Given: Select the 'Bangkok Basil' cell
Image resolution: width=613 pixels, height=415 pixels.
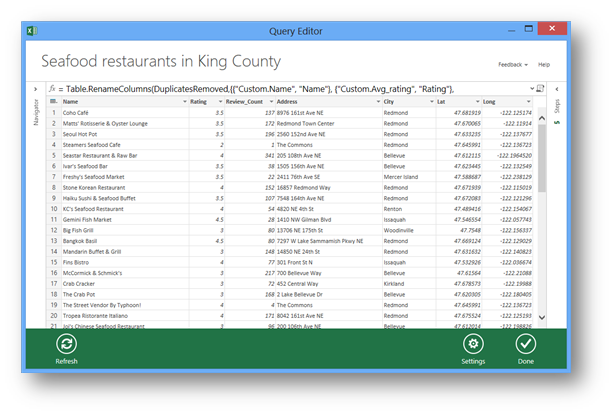Looking at the screenshot, I should (125, 241).
